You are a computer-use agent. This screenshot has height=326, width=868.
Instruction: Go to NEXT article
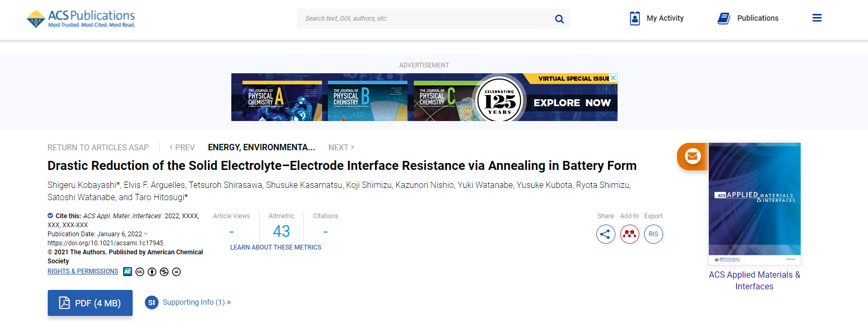point(341,148)
